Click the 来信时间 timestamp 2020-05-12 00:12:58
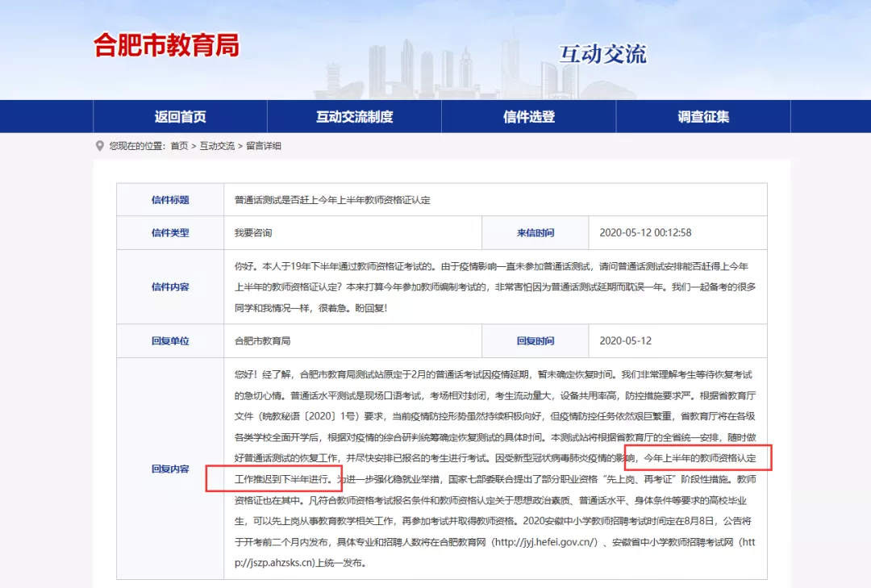The image size is (871, 588). tap(645, 233)
